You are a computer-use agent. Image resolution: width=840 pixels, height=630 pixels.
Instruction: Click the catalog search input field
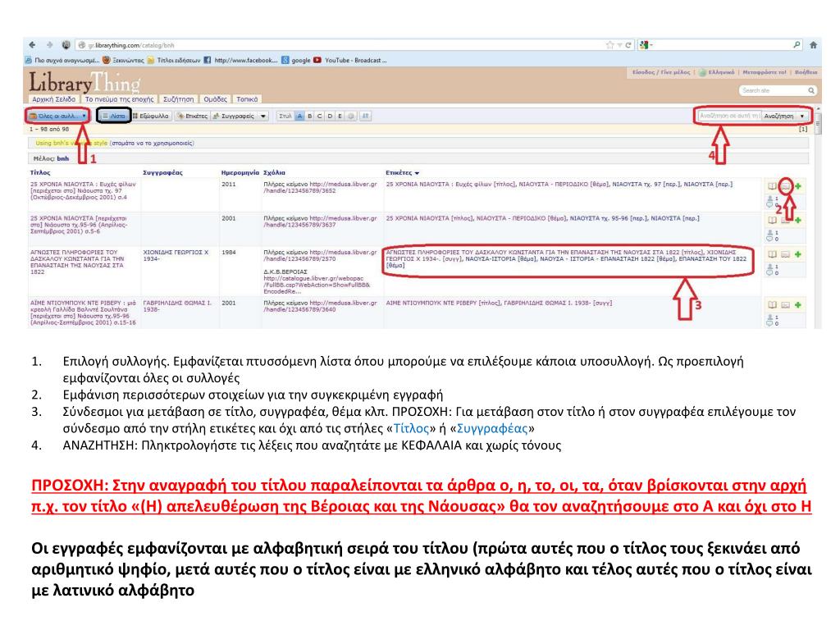[x=728, y=116]
